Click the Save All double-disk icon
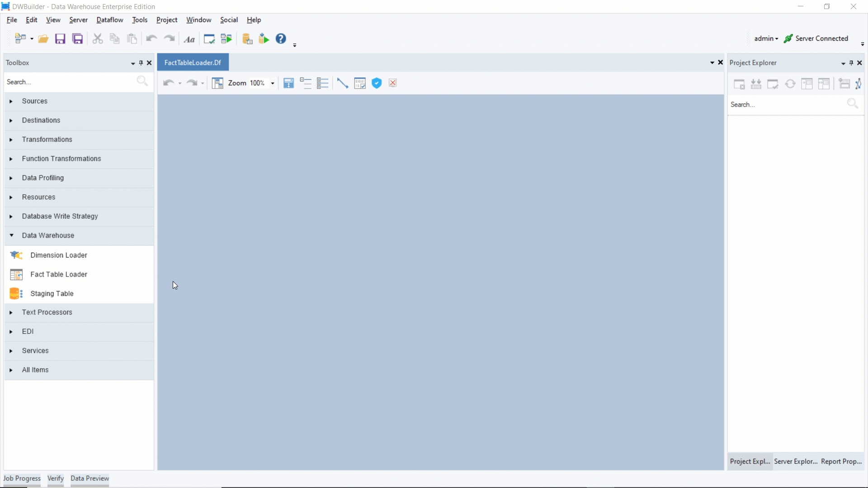Viewport: 868px width, 488px height. point(78,39)
